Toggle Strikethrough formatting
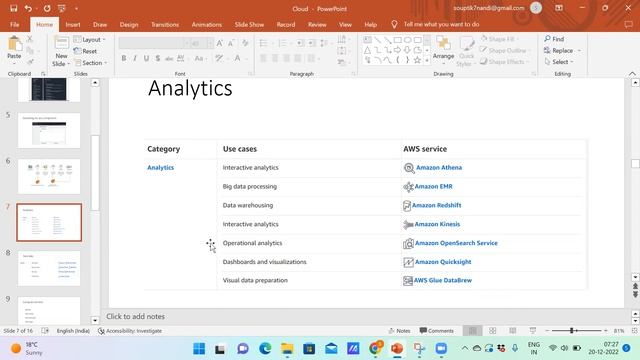The image size is (640, 360). 169,58
